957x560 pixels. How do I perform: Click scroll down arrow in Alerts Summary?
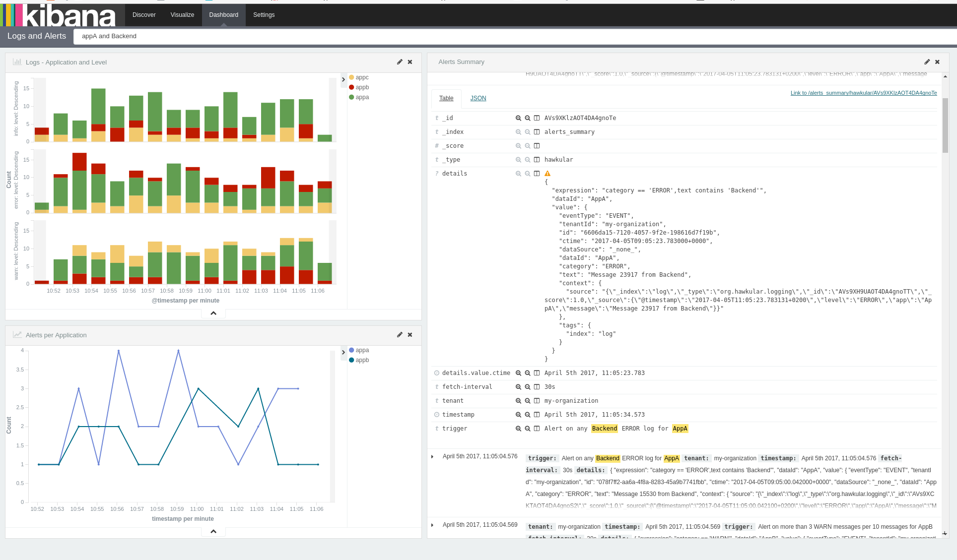click(945, 534)
